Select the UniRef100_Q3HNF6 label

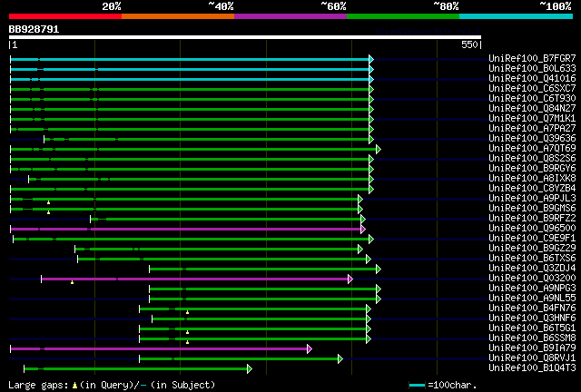(x=532, y=318)
